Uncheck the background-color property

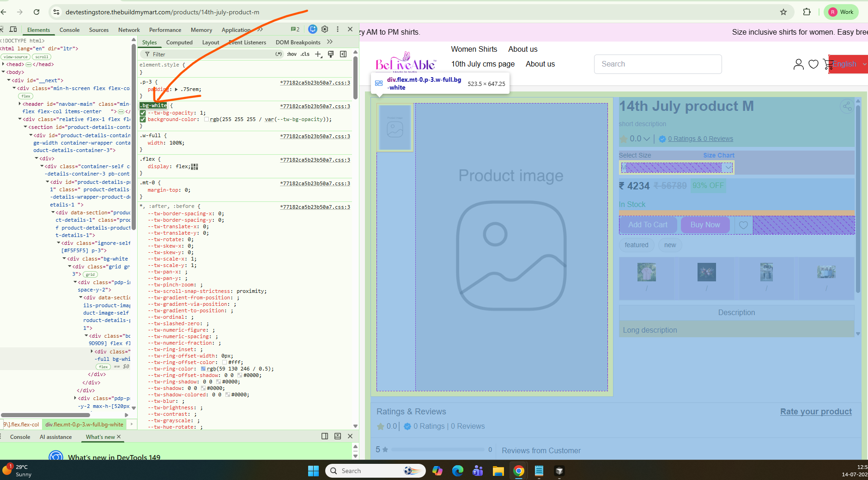(x=143, y=119)
